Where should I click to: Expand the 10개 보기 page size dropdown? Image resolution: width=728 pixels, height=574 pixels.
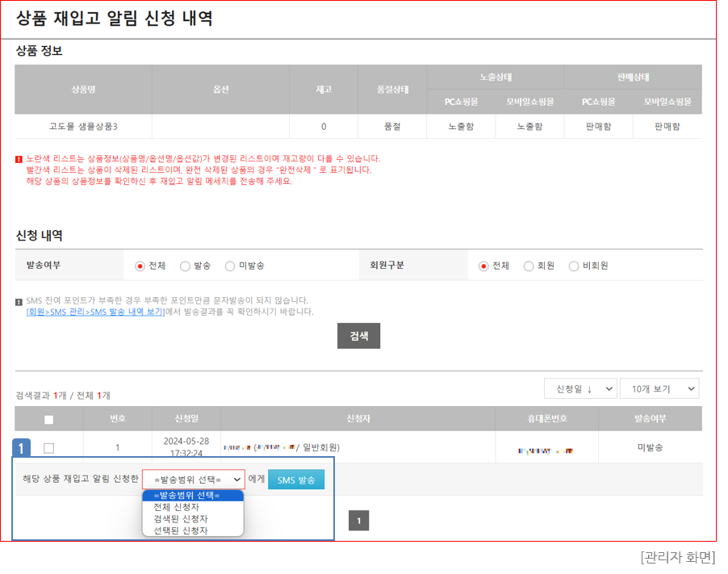[x=659, y=388]
